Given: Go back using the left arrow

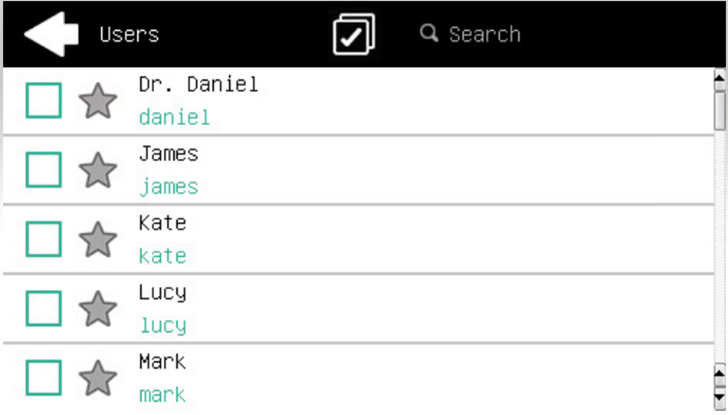Looking at the screenshot, I should pos(51,34).
